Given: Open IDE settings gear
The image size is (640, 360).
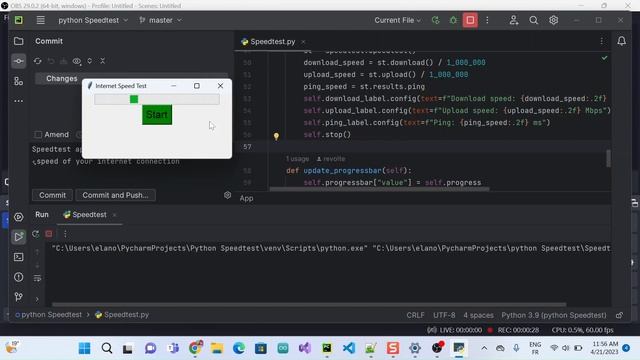Looking at the screenshot, I should (x=553, y=20).
